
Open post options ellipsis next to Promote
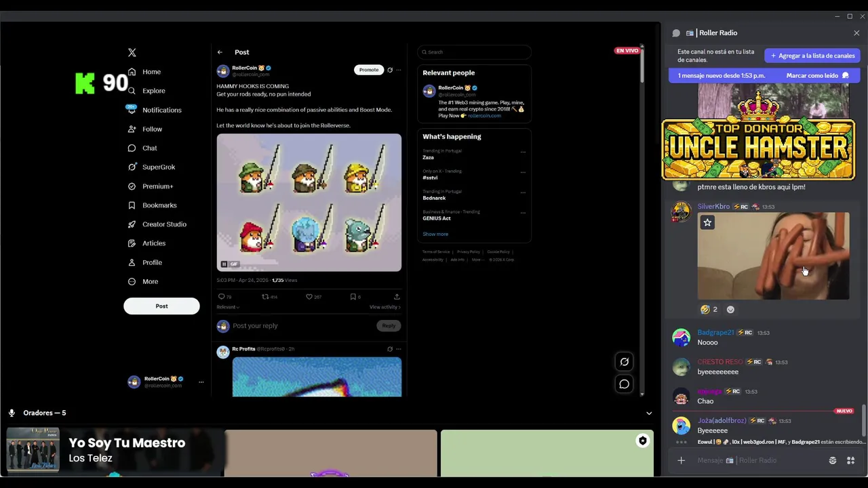399,70
